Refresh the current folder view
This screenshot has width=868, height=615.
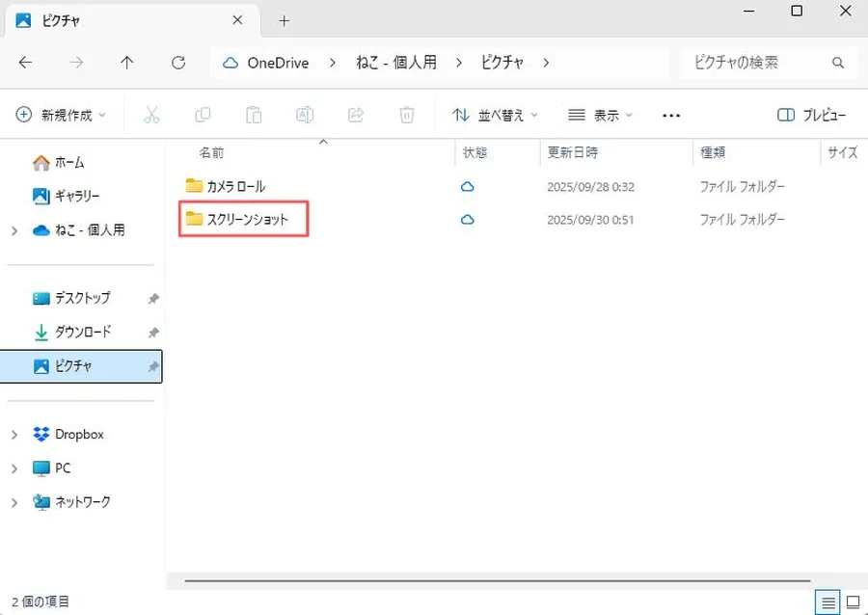point(178,63)
